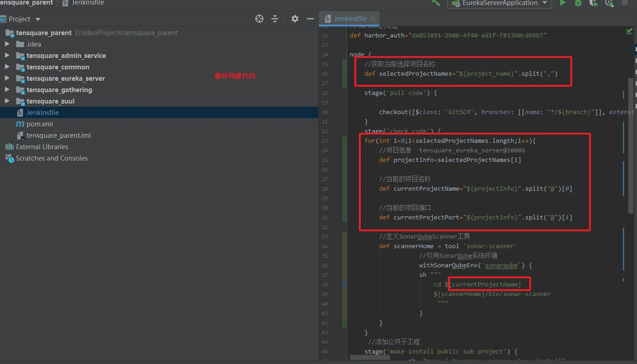Click "def scannerHome = tool 'sonar-scanner'" line
The width and height of the screenshot is (637, 364).
(448, 246)
